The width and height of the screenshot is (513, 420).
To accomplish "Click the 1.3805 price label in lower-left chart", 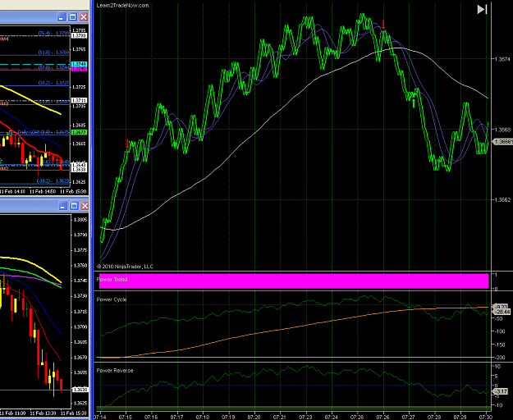I will (80, 220).
